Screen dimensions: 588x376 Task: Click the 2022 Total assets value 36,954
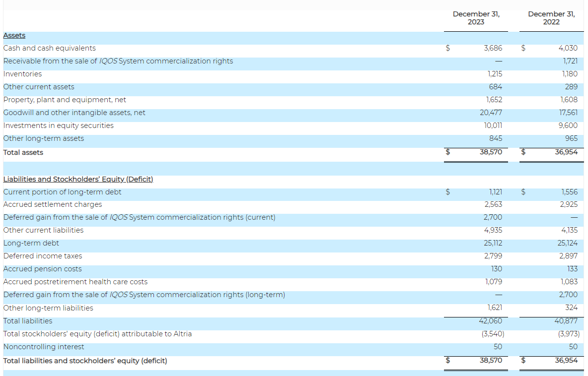pos(567,152)
